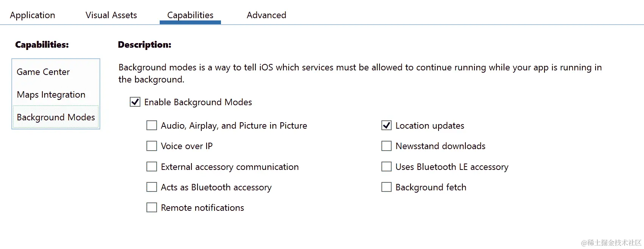
Task: Enable Audio, Airplay, and Picture in Picture
Action: (x=152, y=126)
